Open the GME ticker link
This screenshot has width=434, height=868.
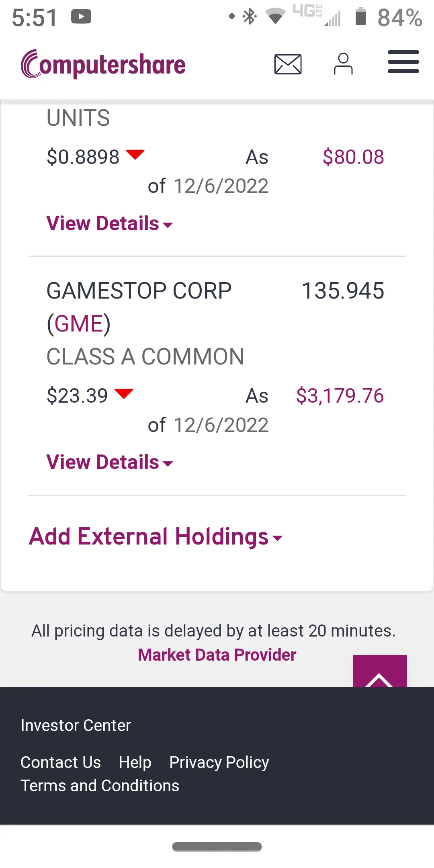point(79,324)
